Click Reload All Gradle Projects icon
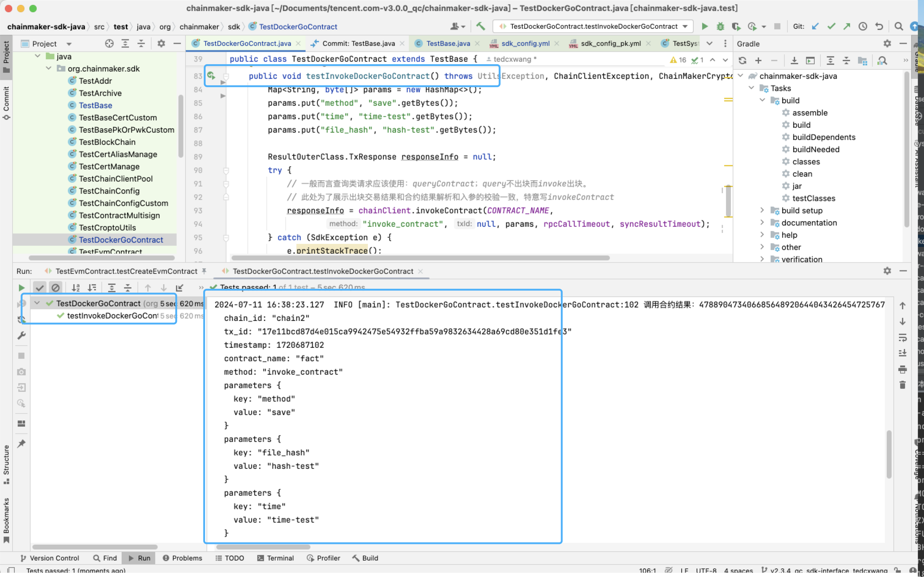The height and width of the screenshot is (577, 924). pyautogui.click(x=743, y=61)
